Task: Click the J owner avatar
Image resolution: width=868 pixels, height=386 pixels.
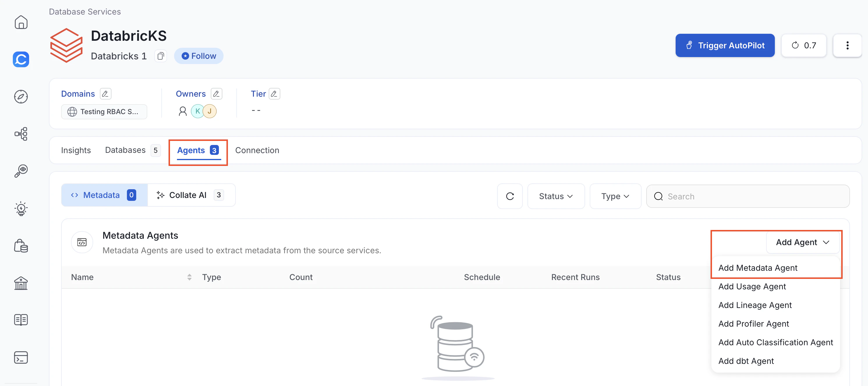Action: pyautogui.click(x=210, y=111)
